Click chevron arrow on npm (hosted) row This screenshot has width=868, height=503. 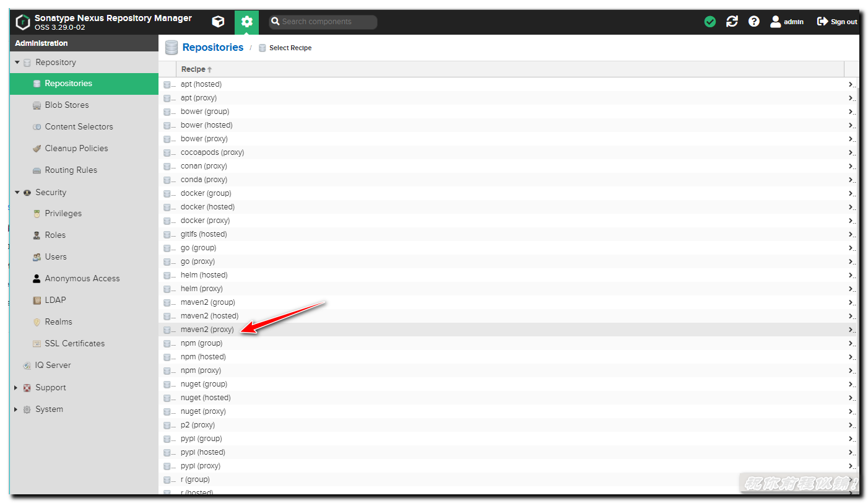point(851,357)
